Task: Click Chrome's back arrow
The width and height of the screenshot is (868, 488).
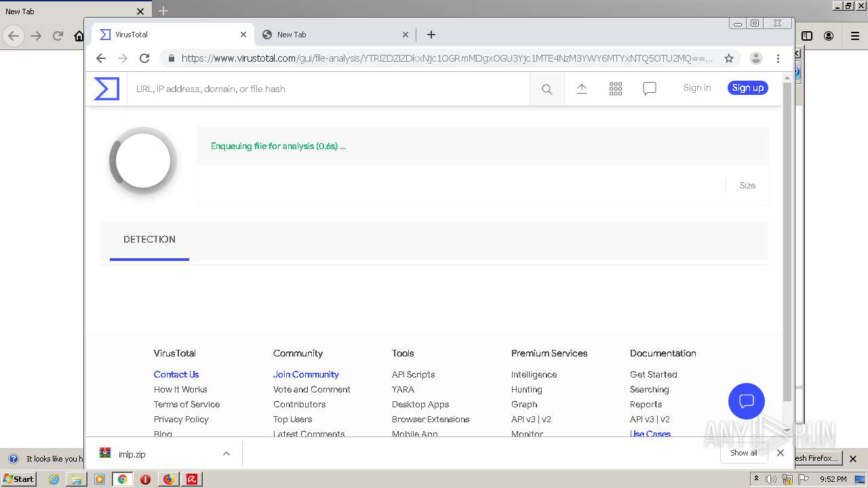Action: click(x=101, y=58)
